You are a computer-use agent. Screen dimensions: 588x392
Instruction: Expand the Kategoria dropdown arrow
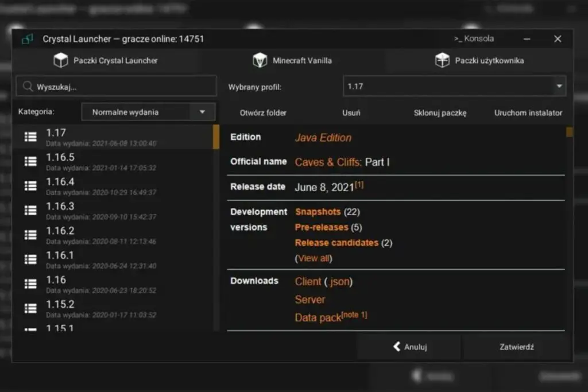click(202, 112)
